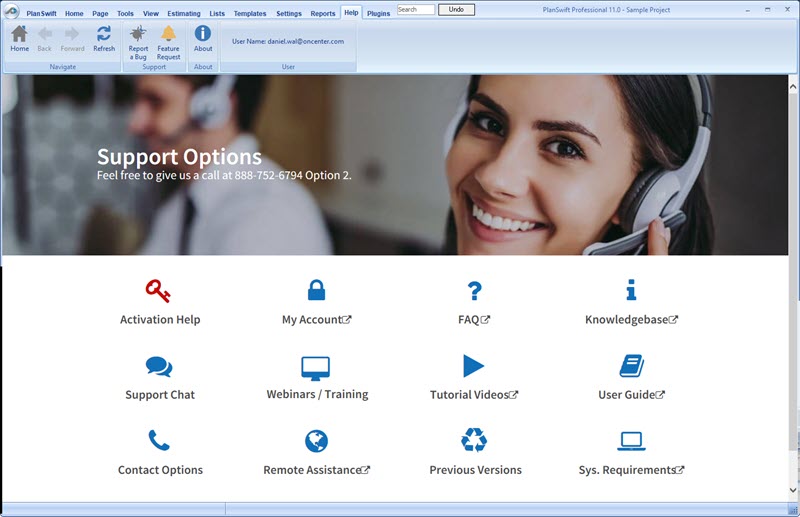800x517 pixels.
Task: Open the Settings ribbon tab
Action: coord(289,14)
